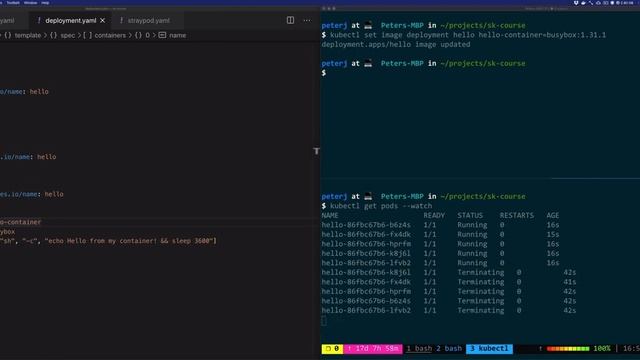Click 'deployment.apps/hello image updated' output line
Viewport: 640px width, 360px height.
[x=396, y=44]
